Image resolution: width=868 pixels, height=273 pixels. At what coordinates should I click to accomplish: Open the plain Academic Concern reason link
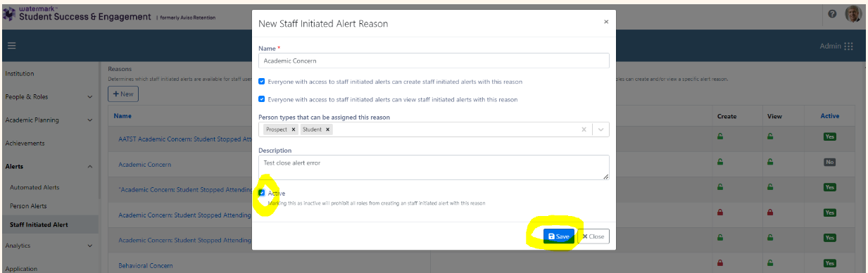pyautogui.click(x=144, y=165)
